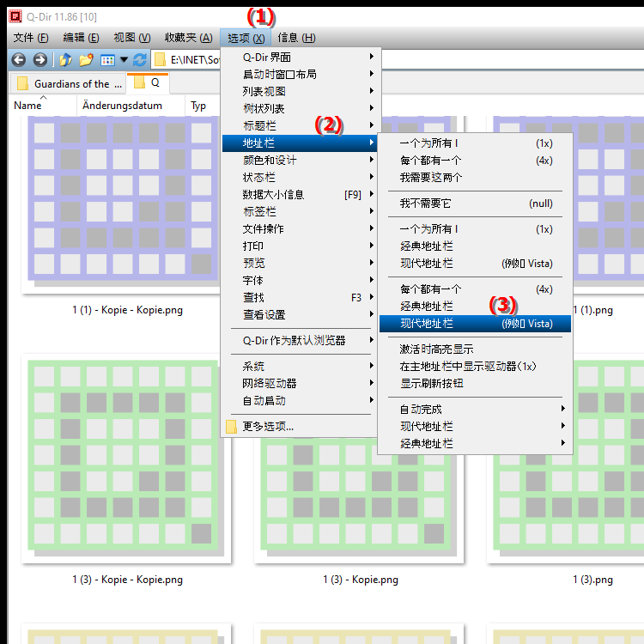Click the folder-up navigation icon
Image resolution: width=644 pixels, height=644 pixels.
(65, 60)
